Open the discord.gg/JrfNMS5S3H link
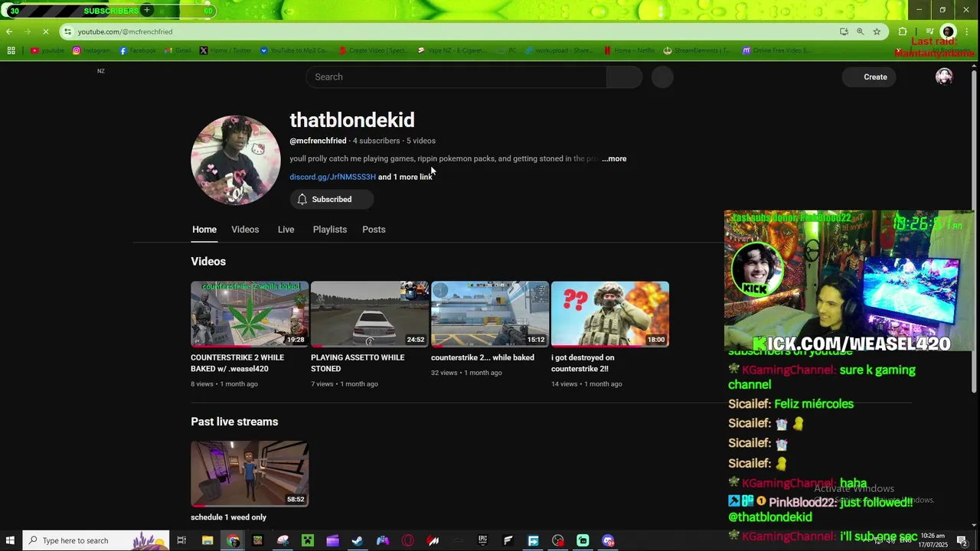Screen dimensions: 980x551 point(332,177)
